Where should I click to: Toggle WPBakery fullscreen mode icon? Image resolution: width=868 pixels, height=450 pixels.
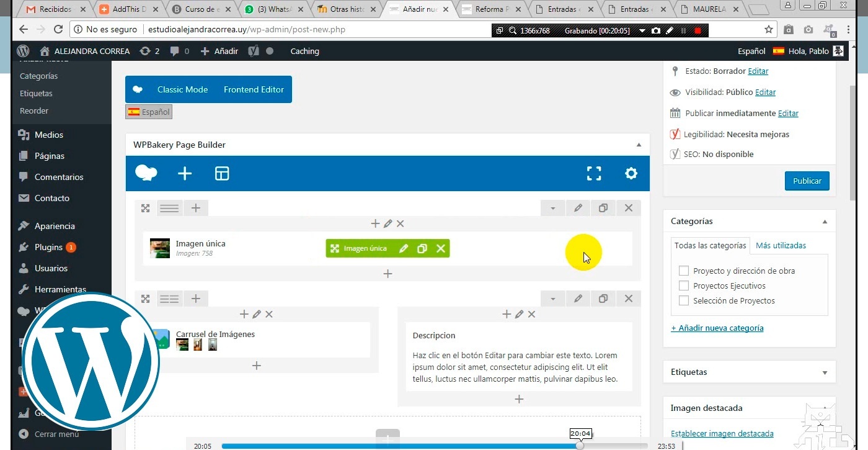(594, 173)
